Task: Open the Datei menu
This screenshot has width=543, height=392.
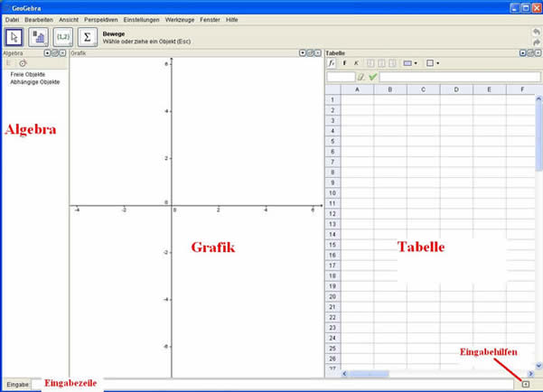Action: (x=12, y=20)
